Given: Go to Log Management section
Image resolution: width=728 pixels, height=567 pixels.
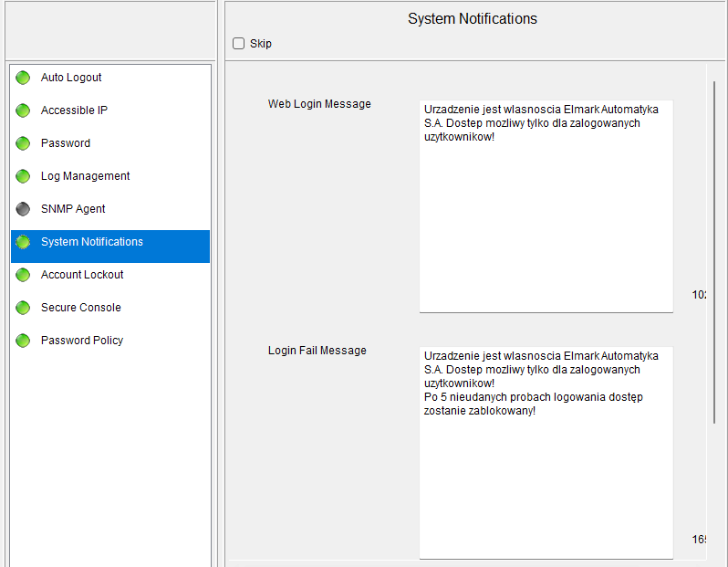Looking at the screenshot, I should [x=85, y=176].
